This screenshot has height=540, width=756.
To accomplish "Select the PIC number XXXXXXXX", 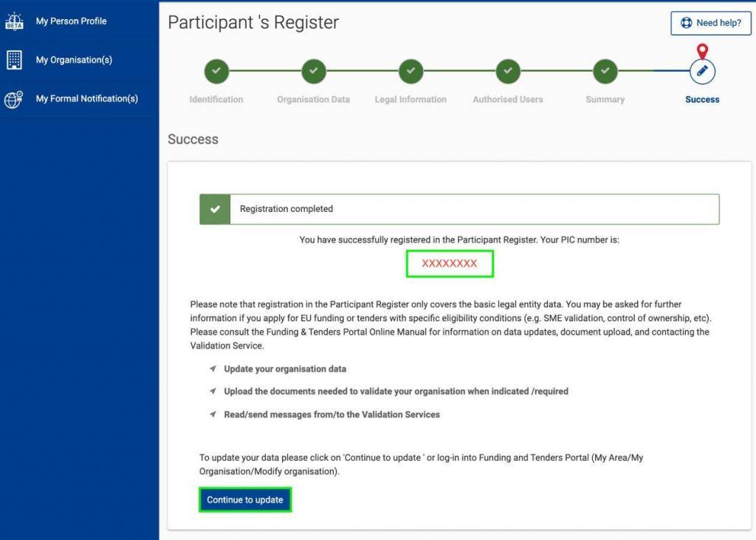I will coord(450,264).
